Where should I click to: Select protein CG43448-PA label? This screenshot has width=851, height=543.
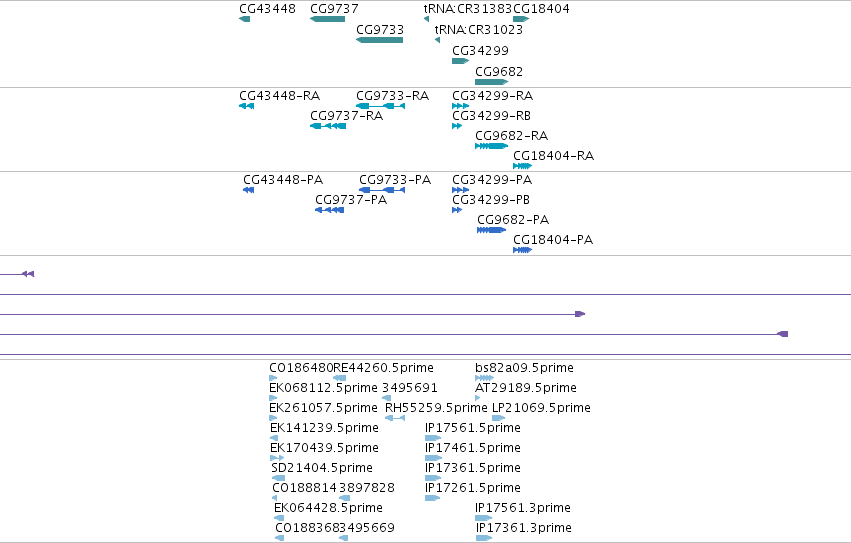pos(283,180)
